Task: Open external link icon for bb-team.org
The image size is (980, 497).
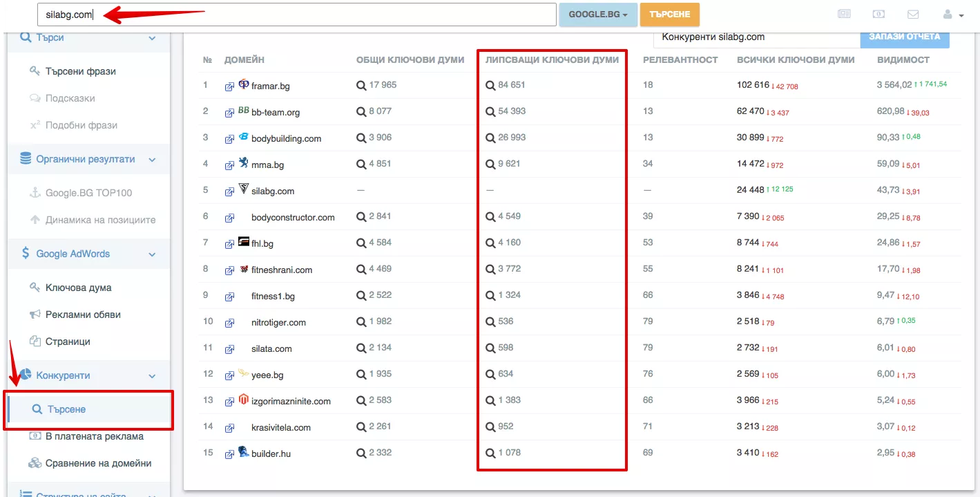Action: [x=229, y=113]
